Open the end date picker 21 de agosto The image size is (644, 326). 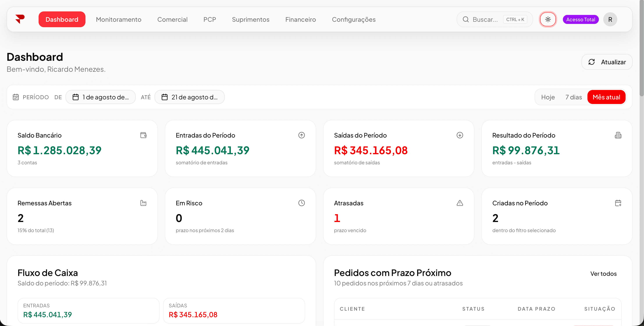coord(190,97)
